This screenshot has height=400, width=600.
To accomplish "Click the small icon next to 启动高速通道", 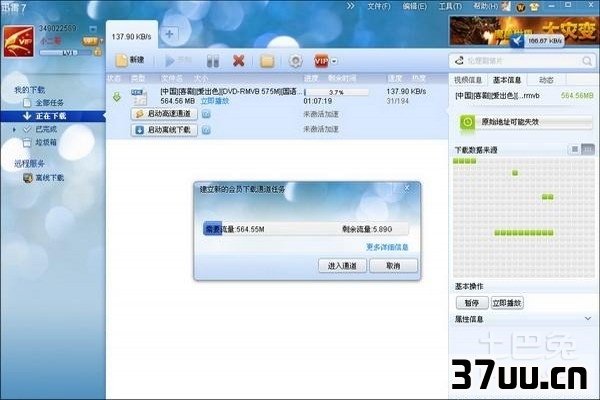I will (x=206, y=114).
